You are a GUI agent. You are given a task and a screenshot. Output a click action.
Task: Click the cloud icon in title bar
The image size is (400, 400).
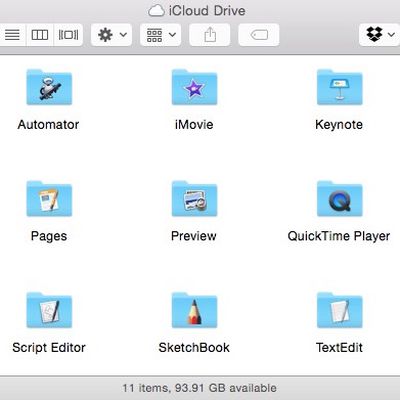(156, 11)
